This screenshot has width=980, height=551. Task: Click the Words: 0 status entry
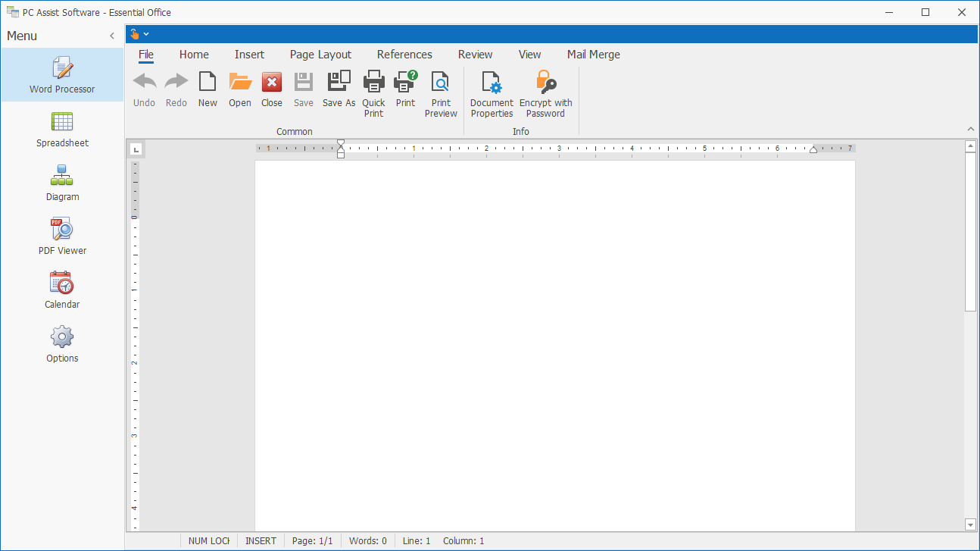coord(367,541)
